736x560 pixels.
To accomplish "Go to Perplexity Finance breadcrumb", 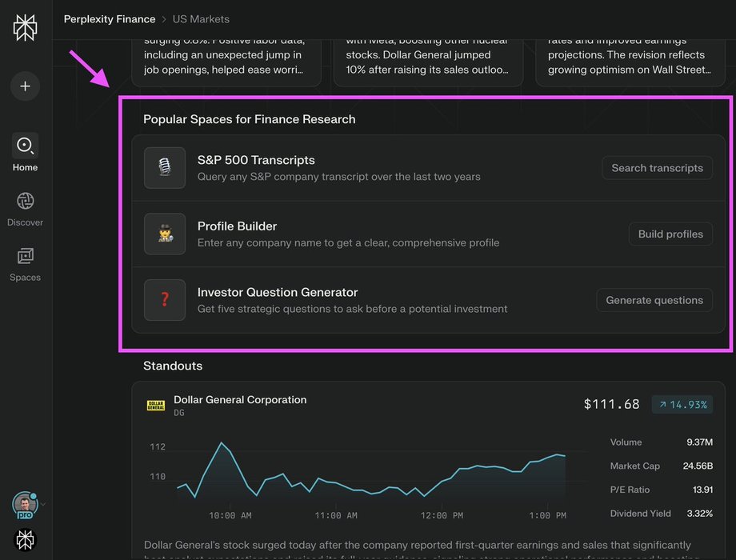I will click(110, 18).
